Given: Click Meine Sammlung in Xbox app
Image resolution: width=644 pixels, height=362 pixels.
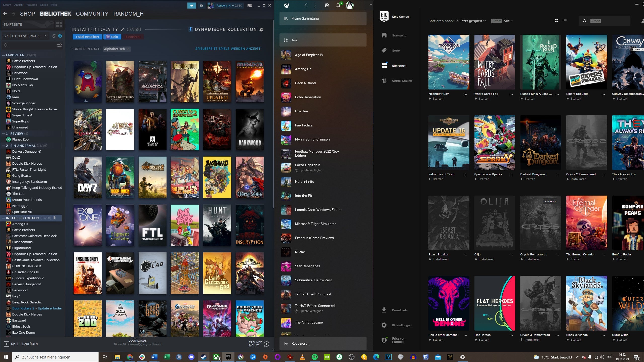Looking at the screenshot, I should [x=323, y=18].
